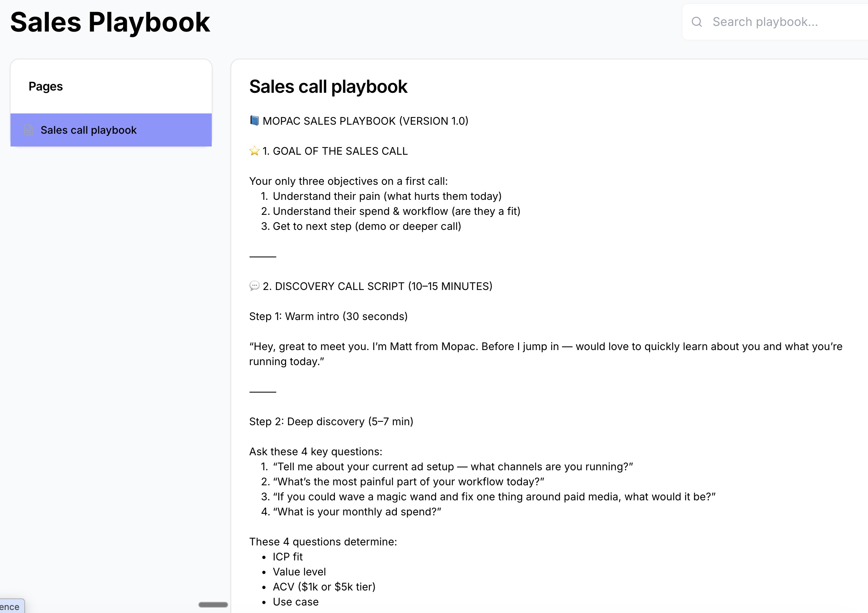868x613 pixels.
Task: Click the speech bubble emoji before Discovery heading
Action: (255, 286)
